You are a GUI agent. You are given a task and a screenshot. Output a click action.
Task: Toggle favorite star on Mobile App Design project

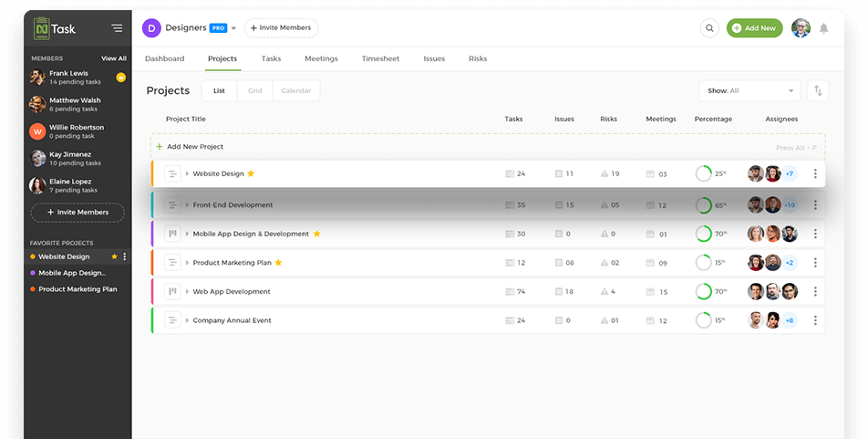tap(316, 234)
